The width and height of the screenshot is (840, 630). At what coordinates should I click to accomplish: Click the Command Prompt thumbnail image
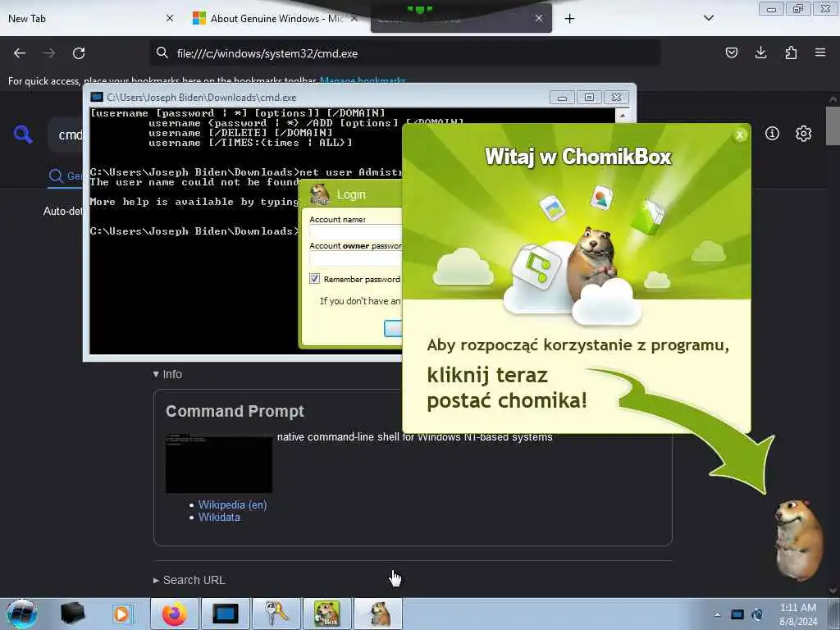pos(218,463)
